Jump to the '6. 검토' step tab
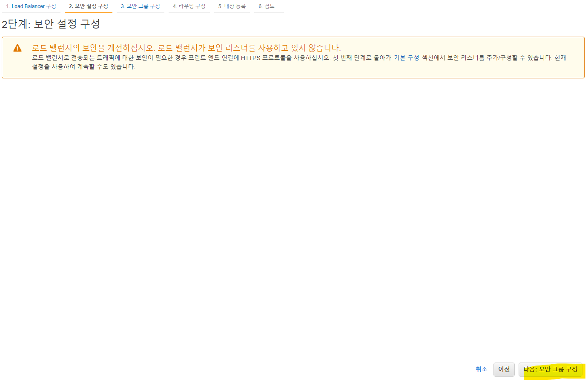588x383 pixels. tap(267, 6)
